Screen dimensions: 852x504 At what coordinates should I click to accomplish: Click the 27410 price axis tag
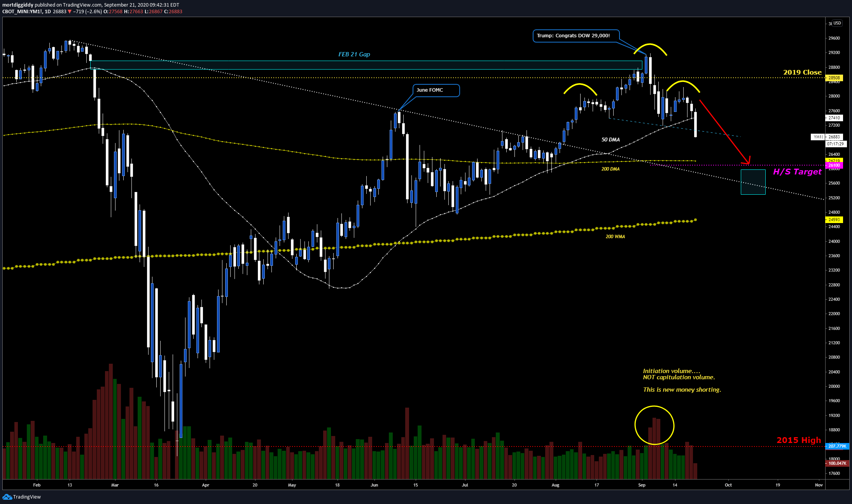coord(834,118)
